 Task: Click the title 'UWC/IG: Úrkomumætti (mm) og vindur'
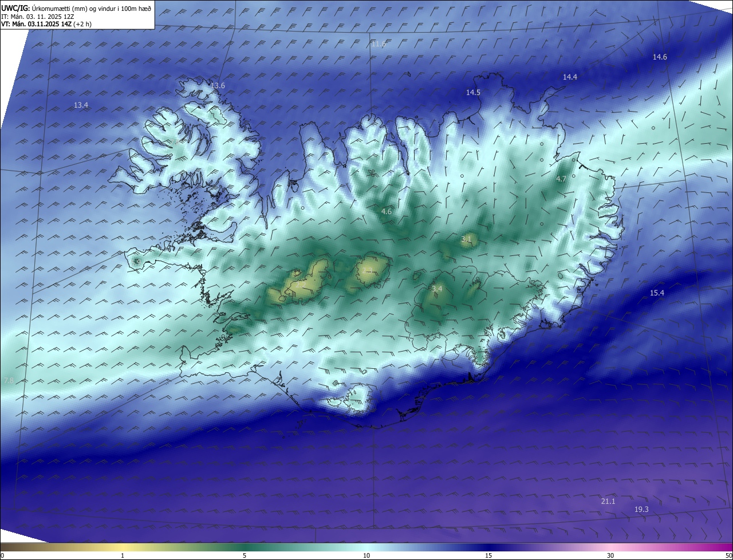tap(76, 8)
